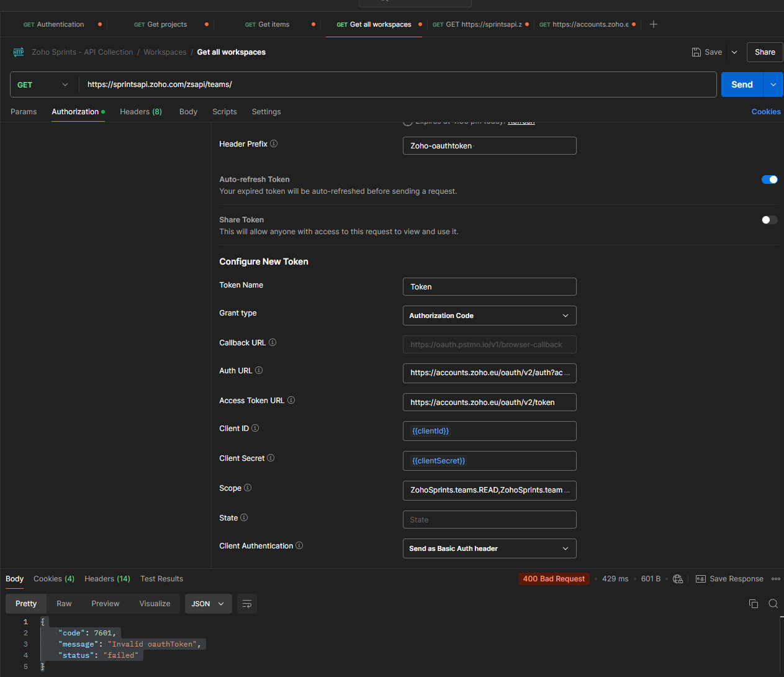The height and width of the screenshot is (677, 784).
Task: Toggle word wrap icon in response viewer
Action: pos(247,604)
